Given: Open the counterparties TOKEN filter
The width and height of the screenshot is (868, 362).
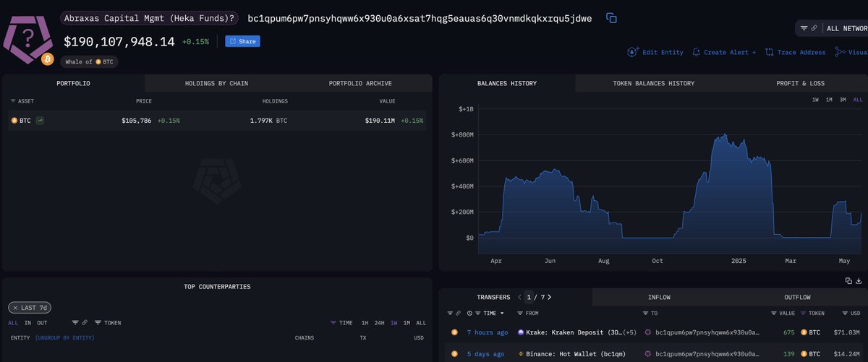Looking at the screenshot, I should click(108, 322).
